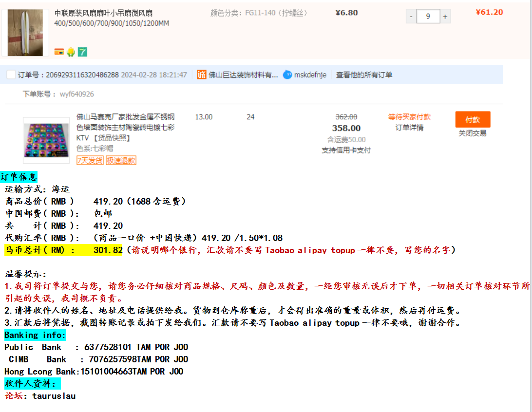This screenshot has width=532, height=412.
Task: Click the Hong Leong Bank account line
Action: [94, 372]
